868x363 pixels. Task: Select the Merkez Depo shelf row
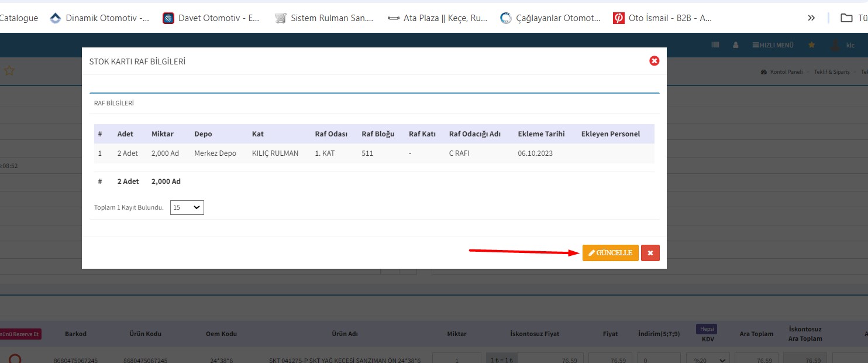pos(215,153)
